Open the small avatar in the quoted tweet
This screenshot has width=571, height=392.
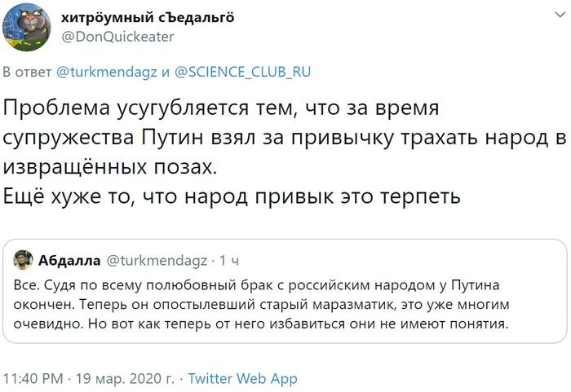[23, 261]
